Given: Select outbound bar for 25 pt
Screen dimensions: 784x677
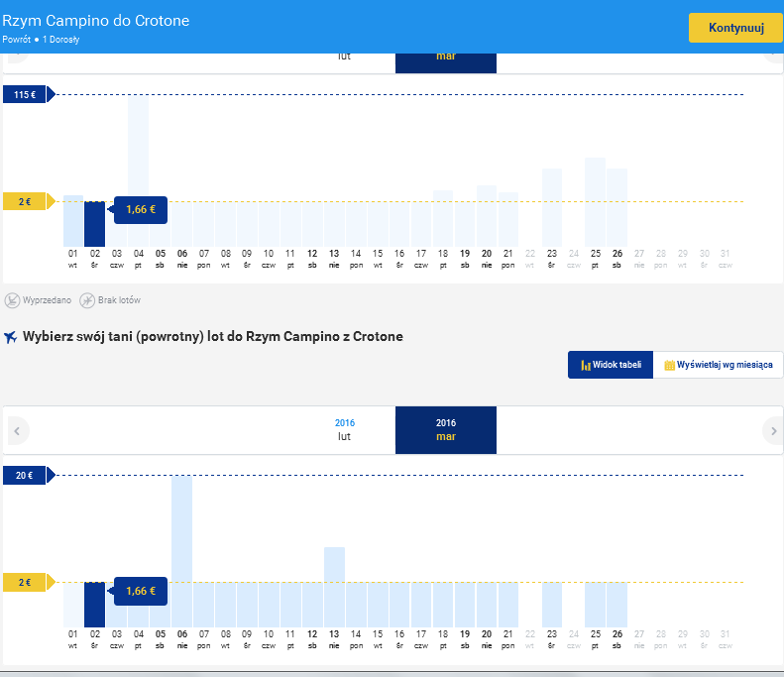Looking at the screenshot, I should [x=596, y=202].
